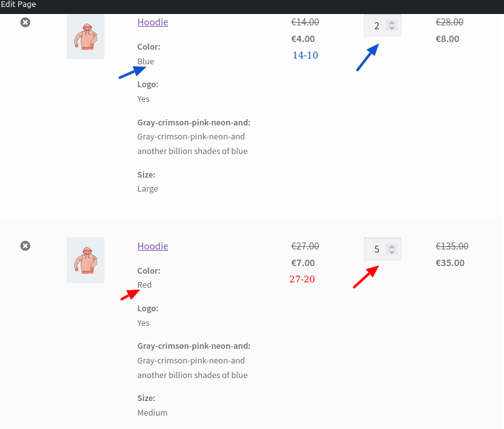Focus the quantity field showing 2

pyautogui.click(x=382, y=25)
